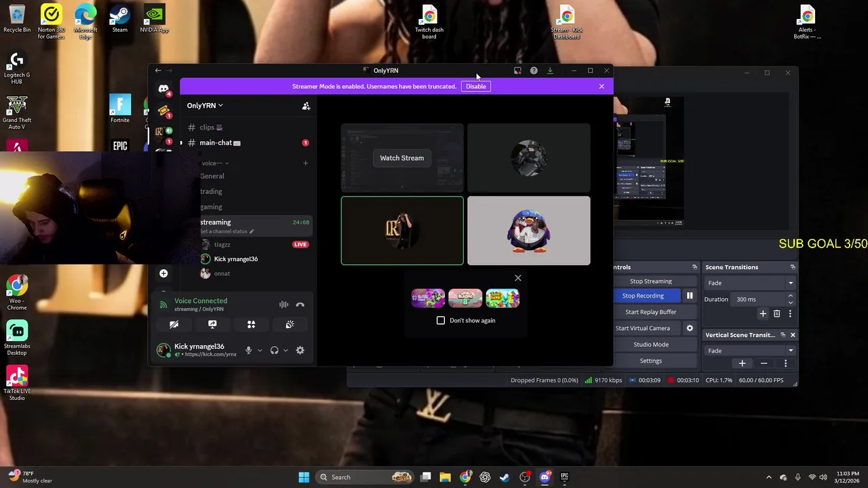Open Discord help icon in title bar

click(534, 70)
